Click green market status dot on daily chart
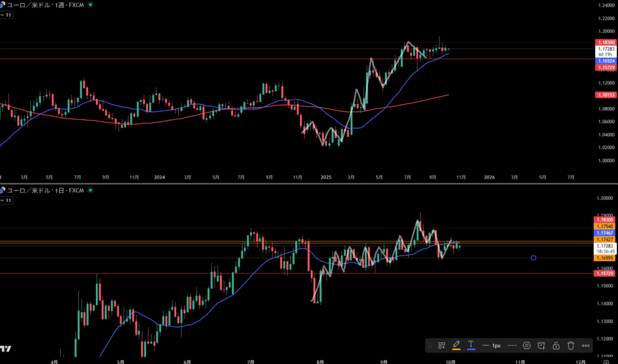 tap(91, 190)
